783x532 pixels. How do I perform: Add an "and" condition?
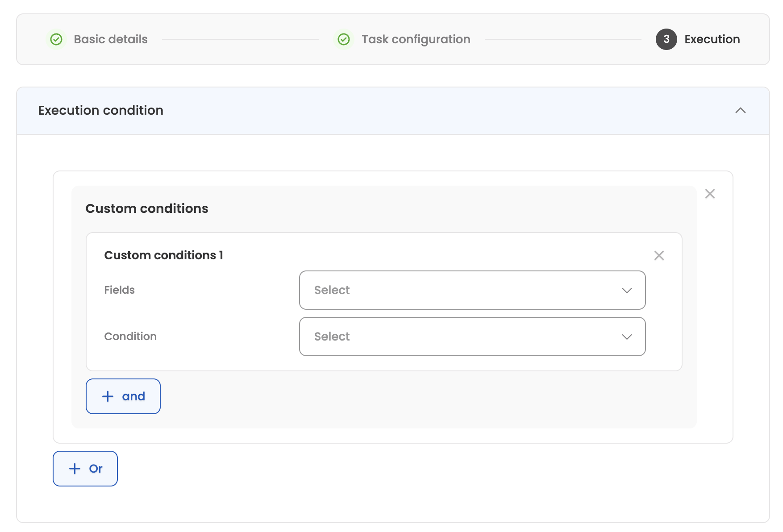123,396
